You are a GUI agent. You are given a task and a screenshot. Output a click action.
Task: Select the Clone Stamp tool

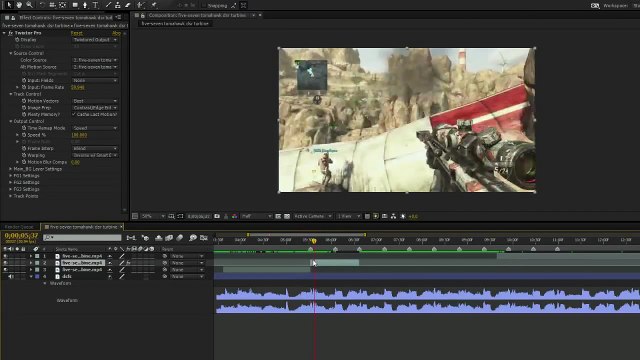[118, 5]
